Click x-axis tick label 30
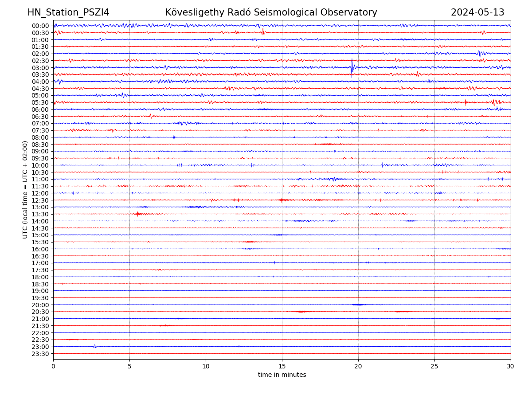Image resolution: width=532 pixels, height=399 pixels. coord(511,367)
